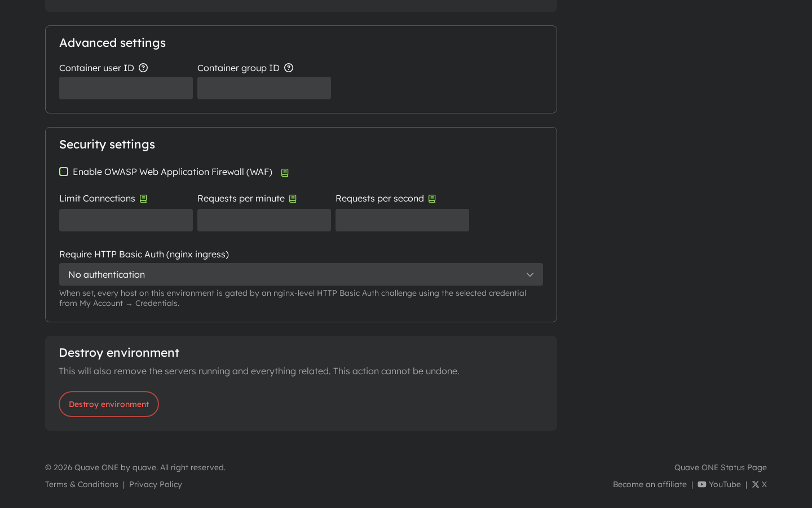
Task: Open the Container user ID help tooltip
Action: tap(143, 68)
